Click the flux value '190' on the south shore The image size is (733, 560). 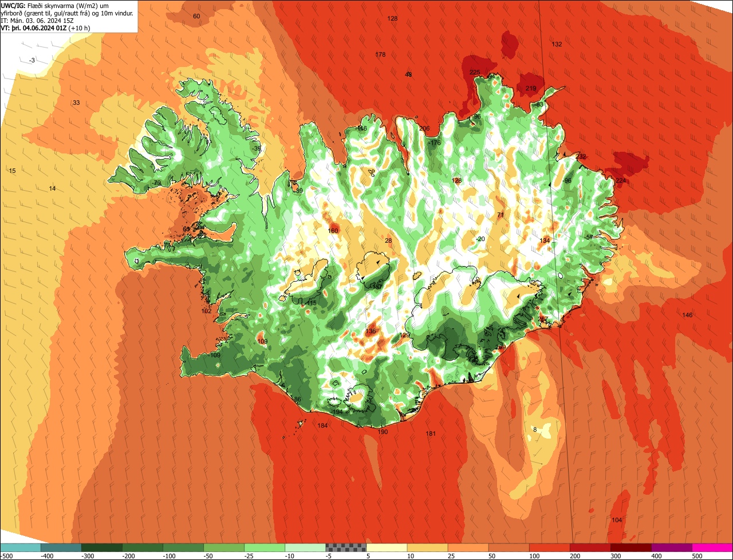coord(383,432)
